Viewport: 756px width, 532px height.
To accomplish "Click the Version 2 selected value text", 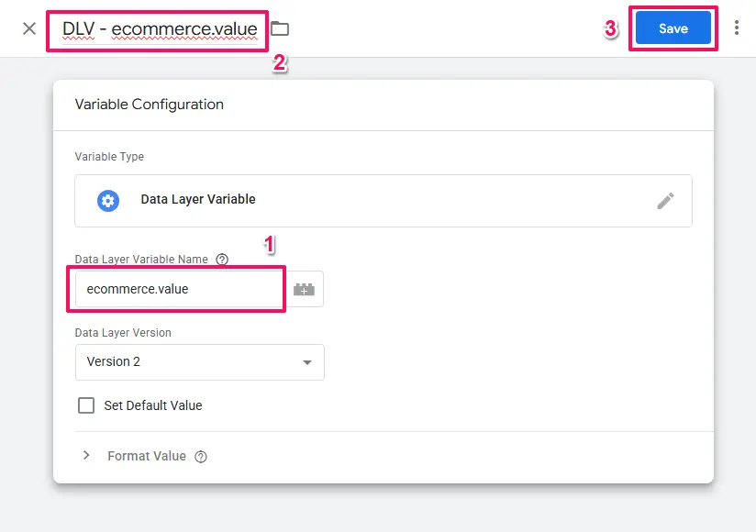I will coord(114,361).
